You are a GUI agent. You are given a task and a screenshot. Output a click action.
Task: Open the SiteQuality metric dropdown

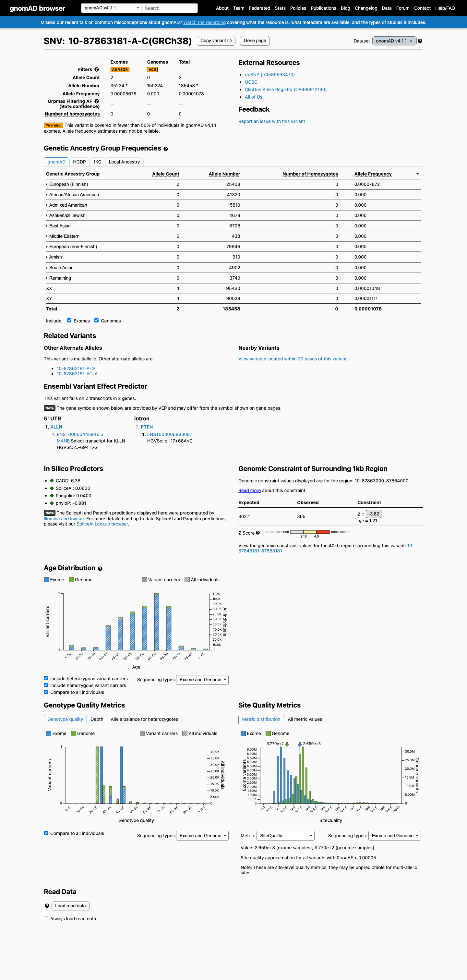286,836
